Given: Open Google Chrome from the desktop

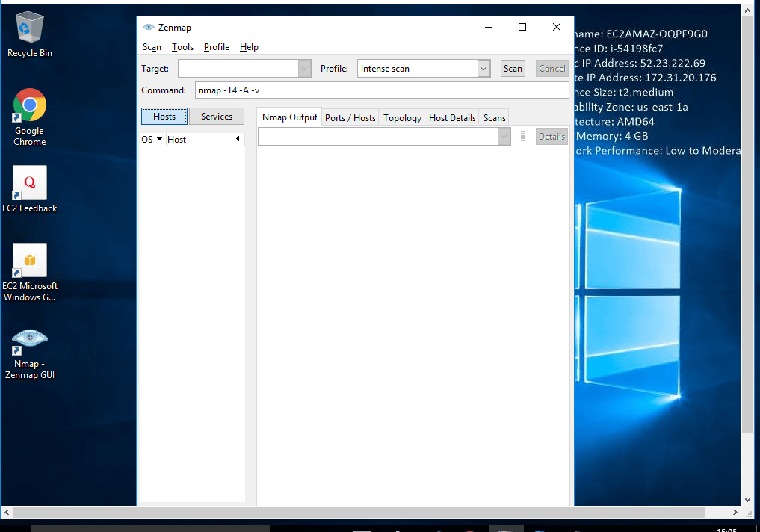Looking at the screenshot, I should click(x=29, y=105).
